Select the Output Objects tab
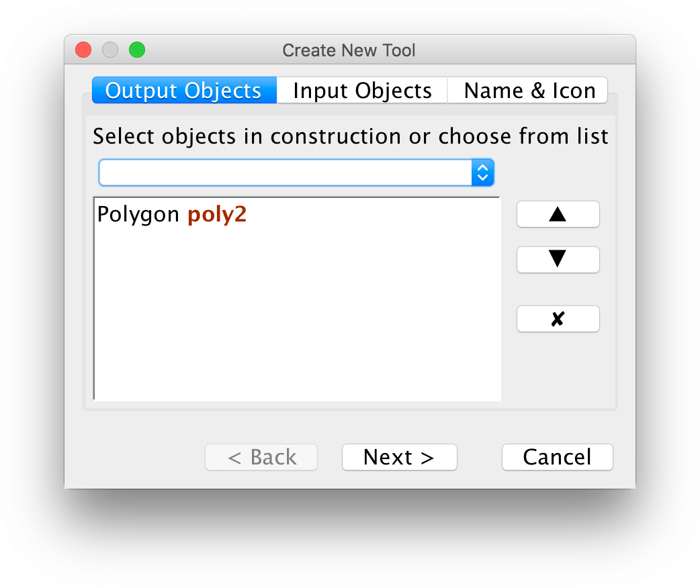This screenshot has height=588, width=700. 184,91
